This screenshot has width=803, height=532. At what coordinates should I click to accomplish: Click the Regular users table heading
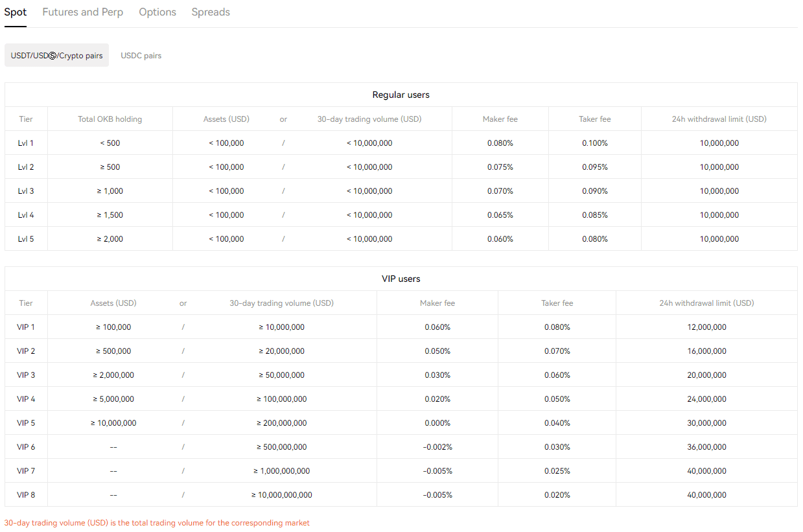[401, 95]
